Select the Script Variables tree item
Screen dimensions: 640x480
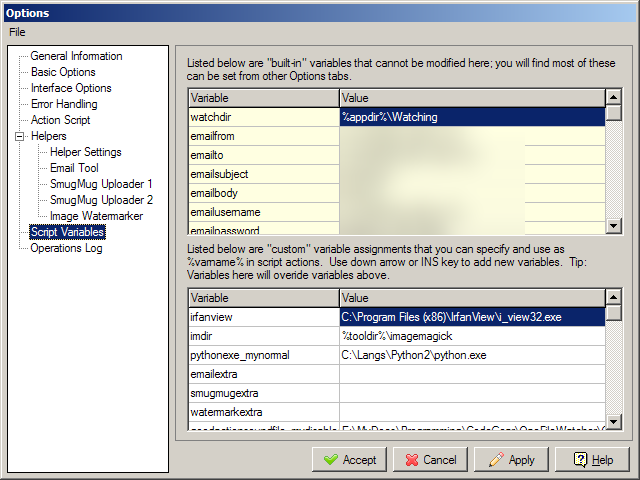67,232
